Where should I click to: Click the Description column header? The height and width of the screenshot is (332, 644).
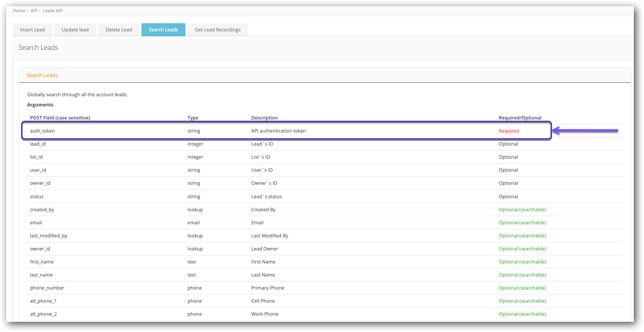click(264, 118)
